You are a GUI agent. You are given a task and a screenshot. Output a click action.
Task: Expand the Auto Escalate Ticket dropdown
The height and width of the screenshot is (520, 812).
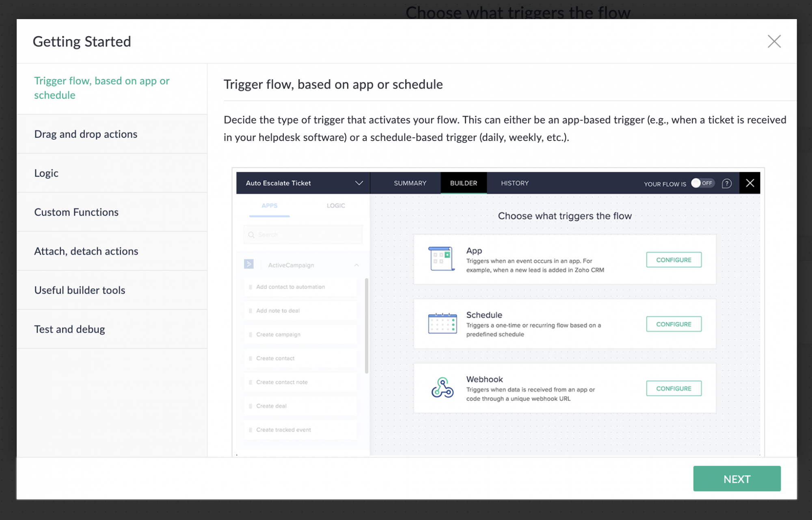(359, 183)
